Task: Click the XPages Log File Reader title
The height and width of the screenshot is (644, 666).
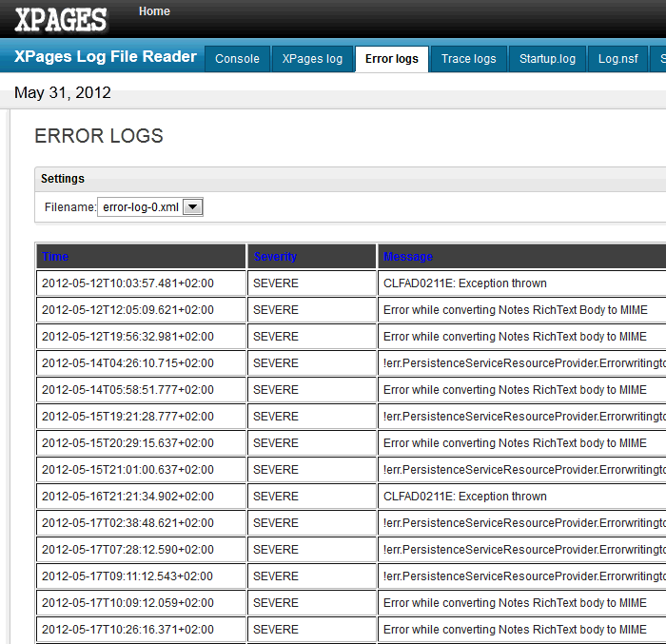Action: pos(105,57)
